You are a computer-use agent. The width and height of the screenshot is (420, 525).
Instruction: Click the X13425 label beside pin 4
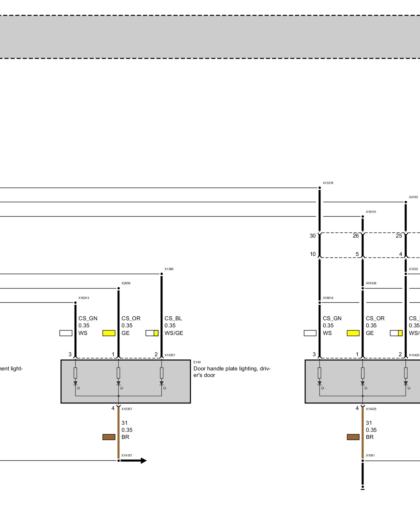point(371,409)
